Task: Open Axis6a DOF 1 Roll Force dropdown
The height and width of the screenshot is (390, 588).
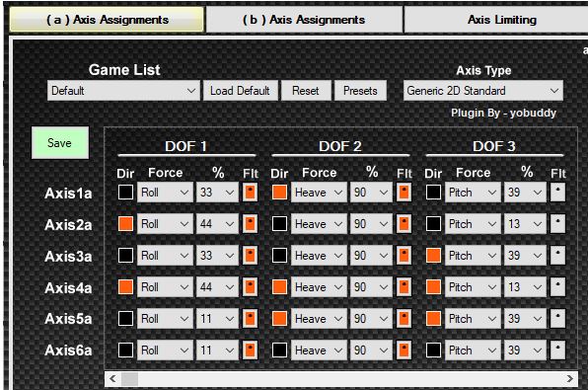Action: tap(165, 350)
